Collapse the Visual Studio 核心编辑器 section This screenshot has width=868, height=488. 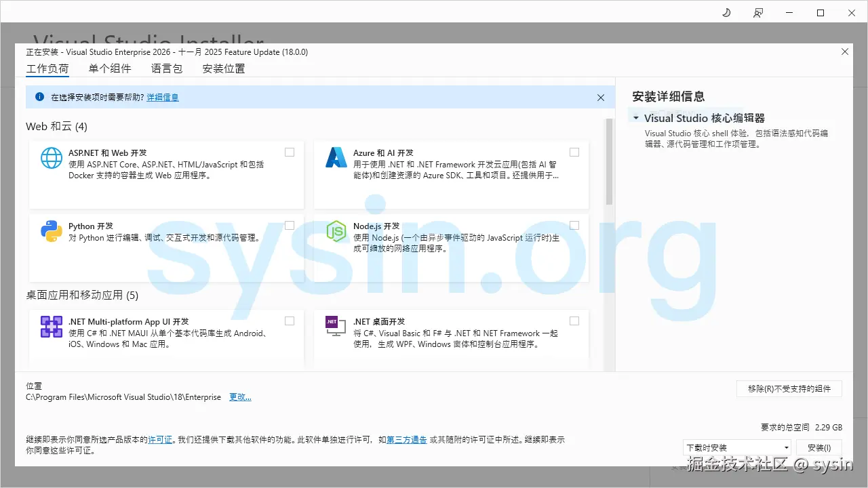tap(636, 118)
